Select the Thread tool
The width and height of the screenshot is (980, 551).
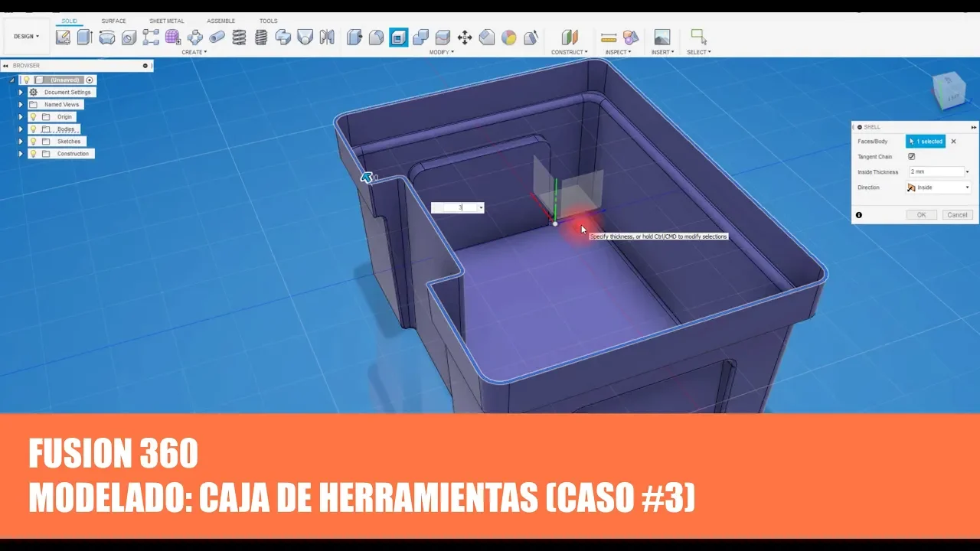[261, 37]
